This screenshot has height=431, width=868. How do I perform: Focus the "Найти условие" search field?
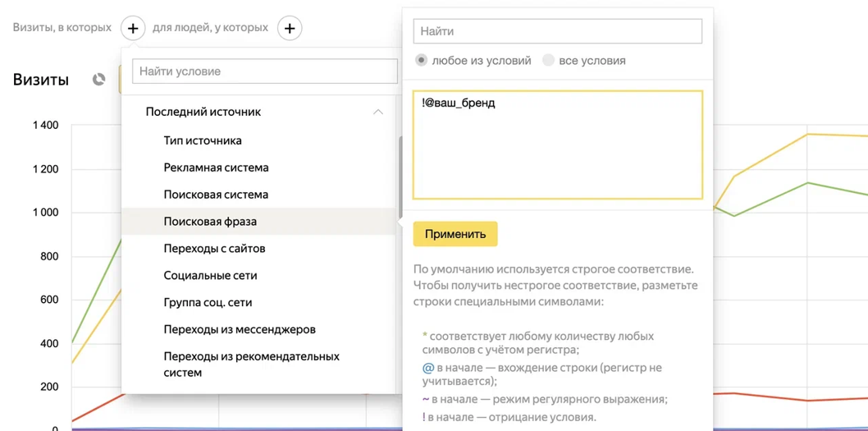[x=264, y=71]
